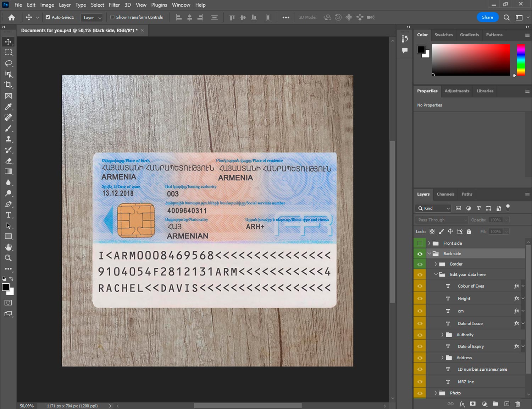Expand the Front side layer group

click(x=429, y=243)
